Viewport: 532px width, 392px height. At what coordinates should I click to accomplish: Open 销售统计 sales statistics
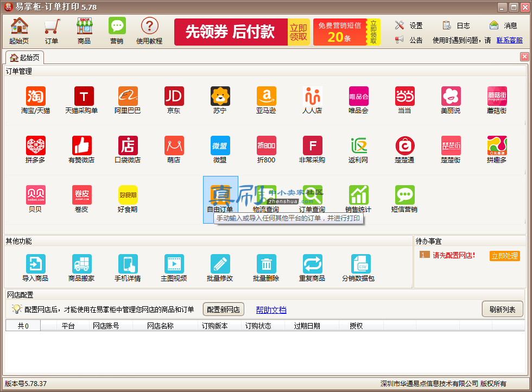pos(358,199)
